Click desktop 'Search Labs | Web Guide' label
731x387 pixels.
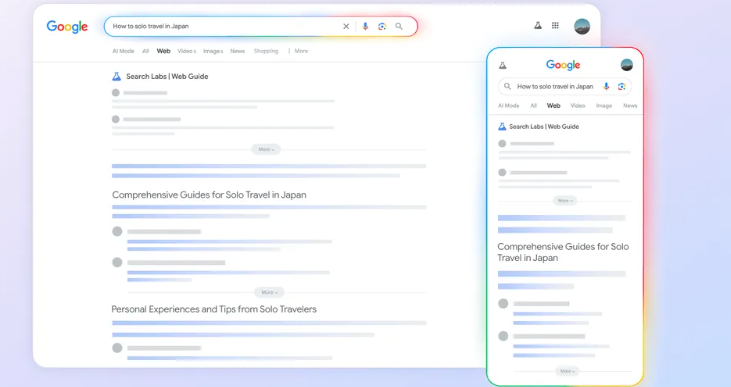[x=167, y=76]
